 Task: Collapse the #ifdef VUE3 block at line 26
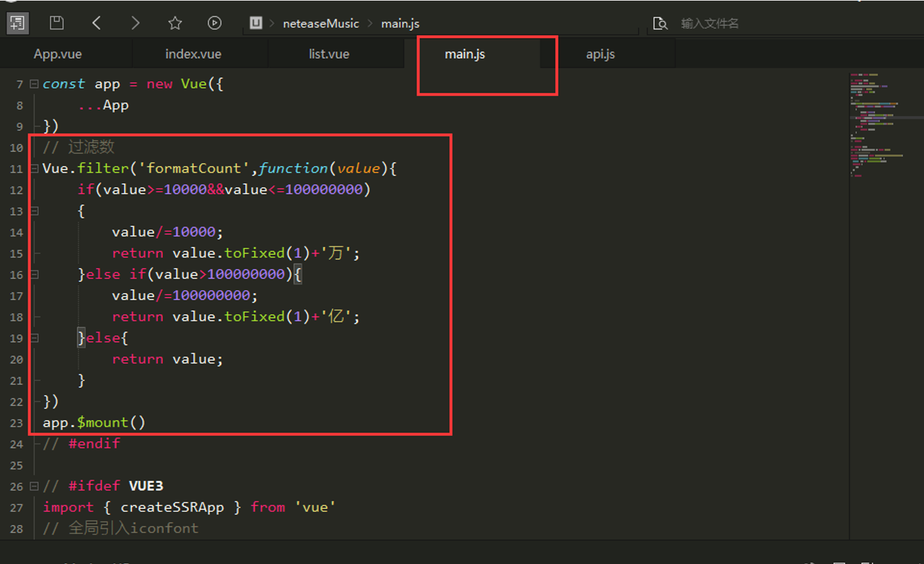(x=34, y=486)
